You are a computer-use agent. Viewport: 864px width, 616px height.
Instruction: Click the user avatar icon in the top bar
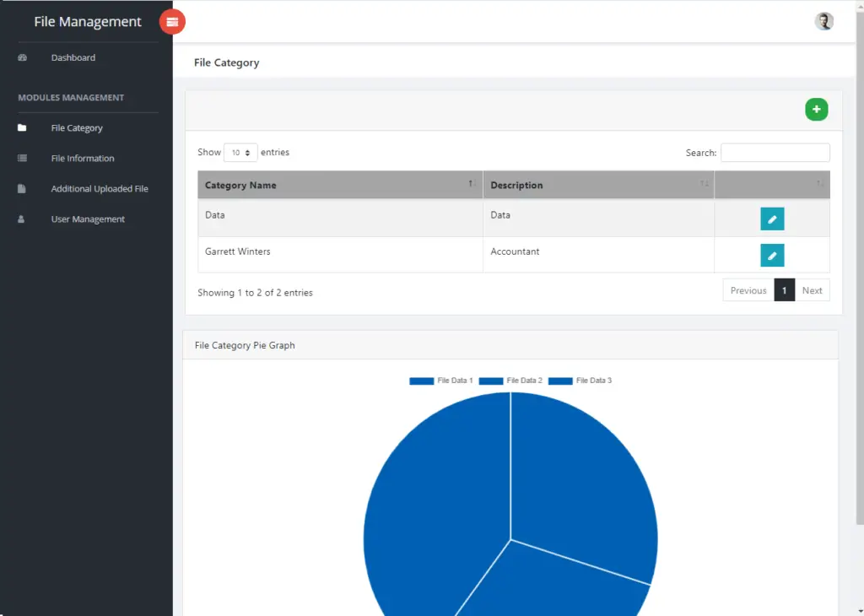point(824,20)
